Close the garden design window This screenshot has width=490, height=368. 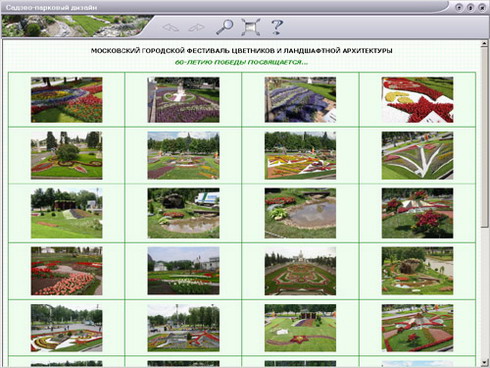pos(482,7)
